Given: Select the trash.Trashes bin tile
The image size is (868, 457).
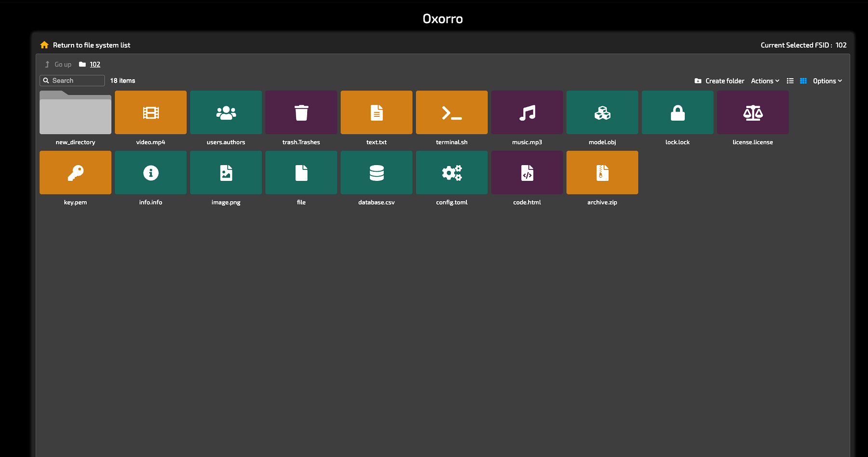Looking at the screenshot, I should click(x=301, y=112).
